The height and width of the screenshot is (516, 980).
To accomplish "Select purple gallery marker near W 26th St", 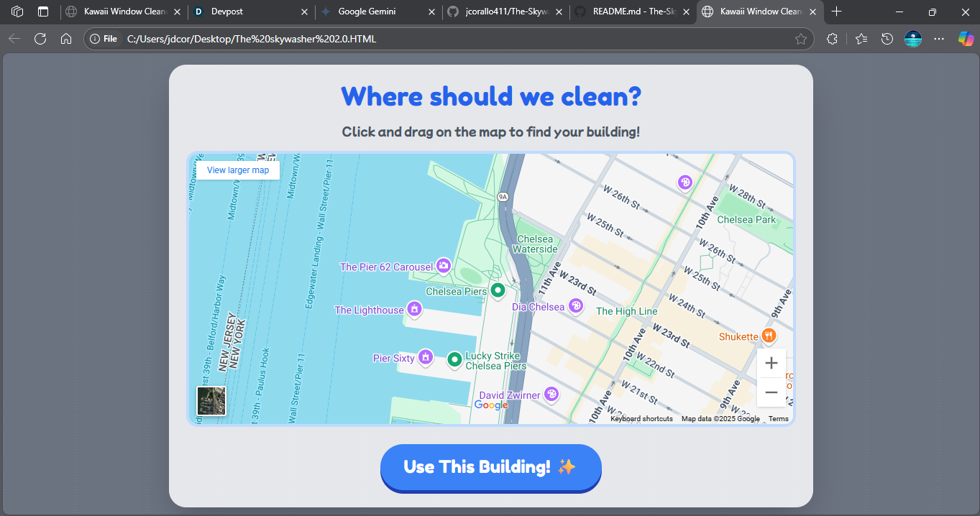I will point(685,183).
